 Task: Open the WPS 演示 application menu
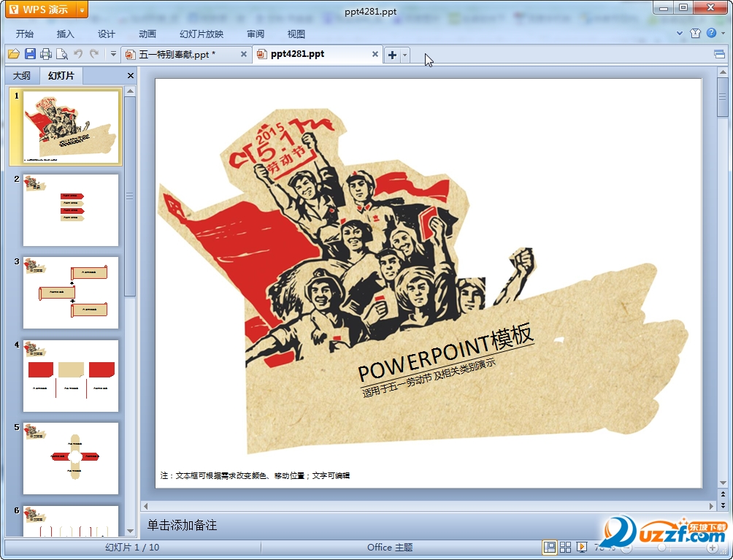tap(40, 9)
